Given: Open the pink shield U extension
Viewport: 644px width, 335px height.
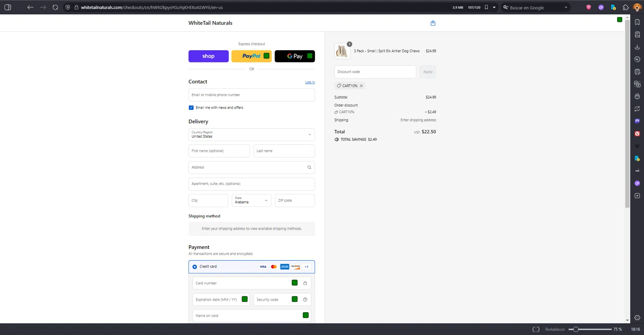Looking at the screenshot, I should point(589,7).
